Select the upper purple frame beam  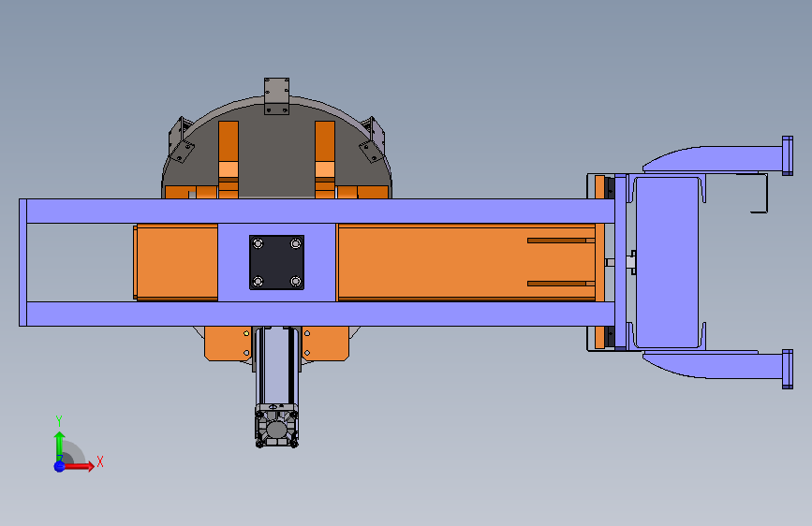(x=320, y=212)
